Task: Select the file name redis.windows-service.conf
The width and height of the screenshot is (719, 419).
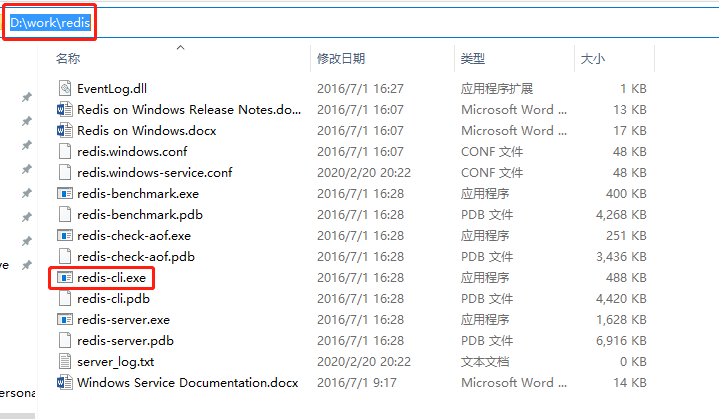Action: 155,173
